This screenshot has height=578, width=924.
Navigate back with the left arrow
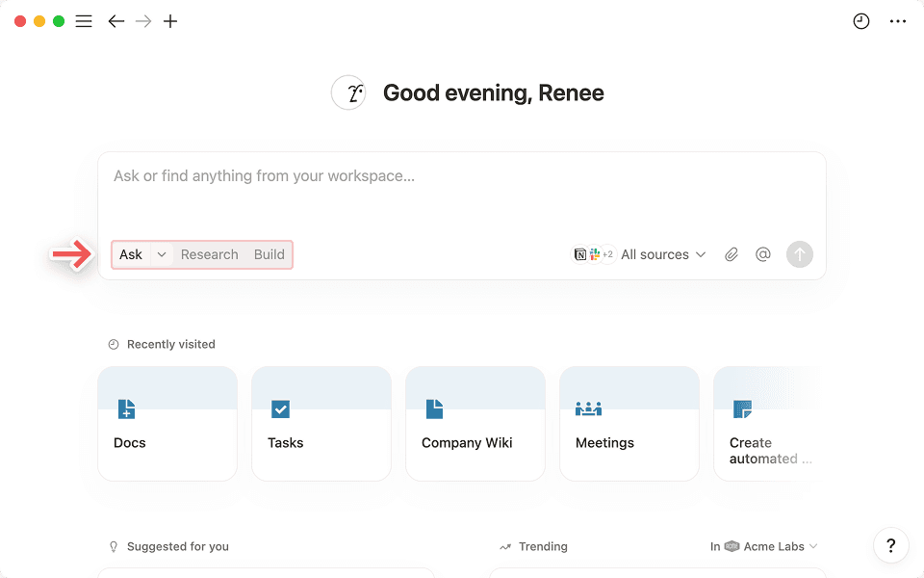click(115, 20)
